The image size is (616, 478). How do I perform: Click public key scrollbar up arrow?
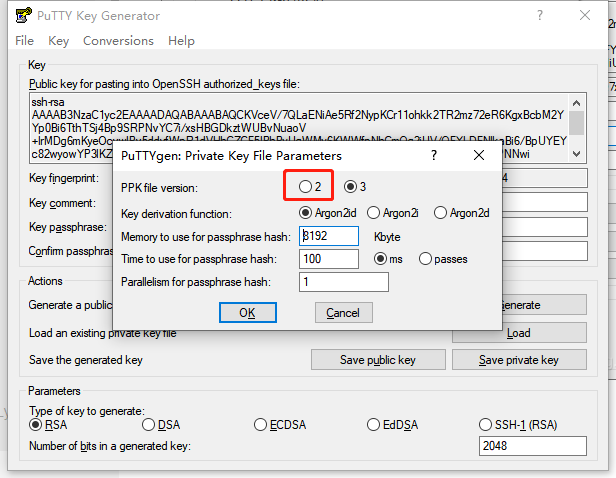click(x=576, y=103)
